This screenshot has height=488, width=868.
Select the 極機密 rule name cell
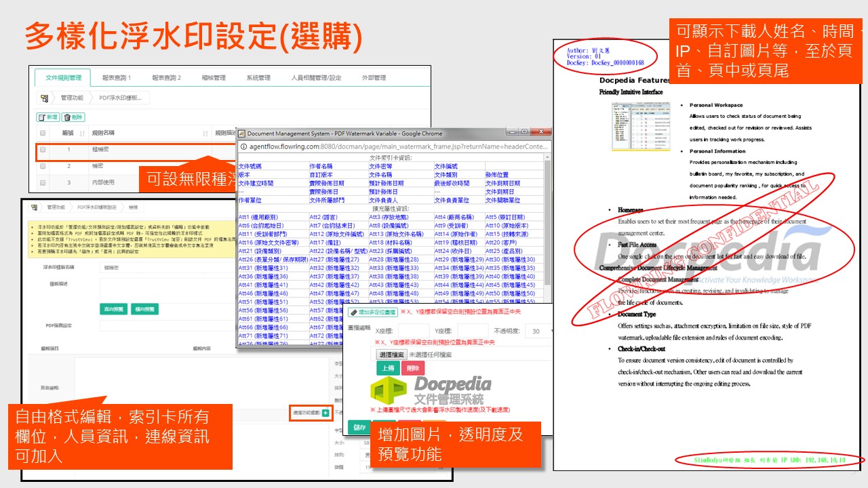click(x=101, y=149)
